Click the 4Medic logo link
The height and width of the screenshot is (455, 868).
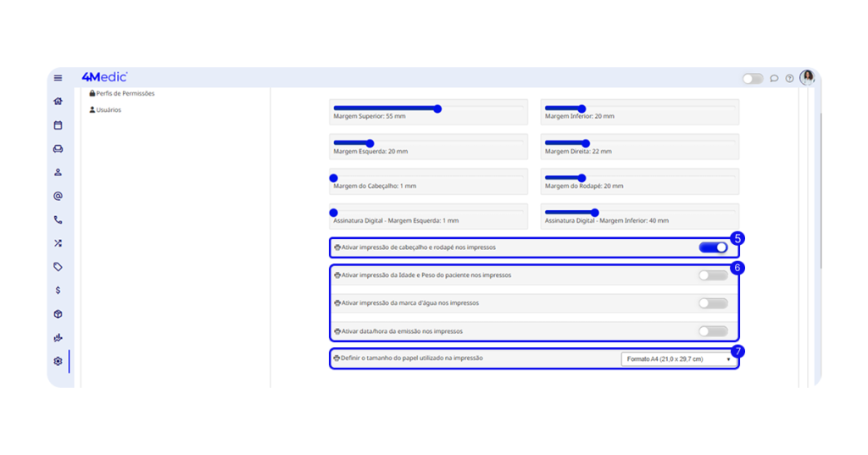pos(104,77)
